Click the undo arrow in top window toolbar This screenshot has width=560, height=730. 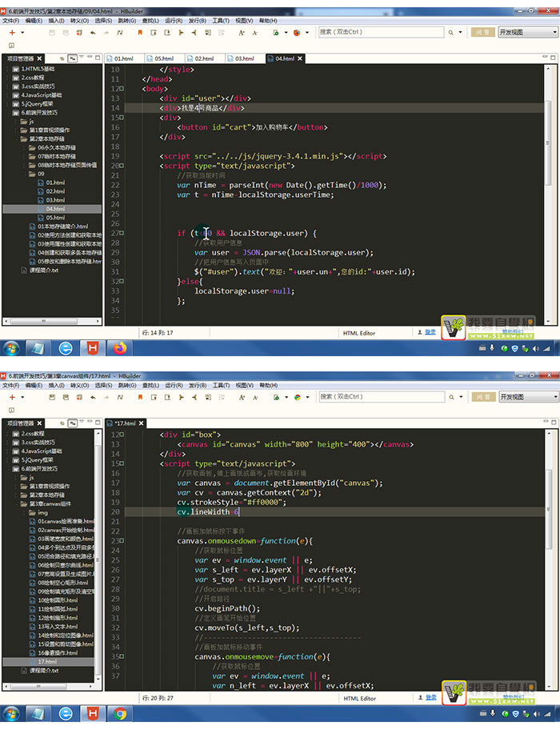[x=93, y=33]
